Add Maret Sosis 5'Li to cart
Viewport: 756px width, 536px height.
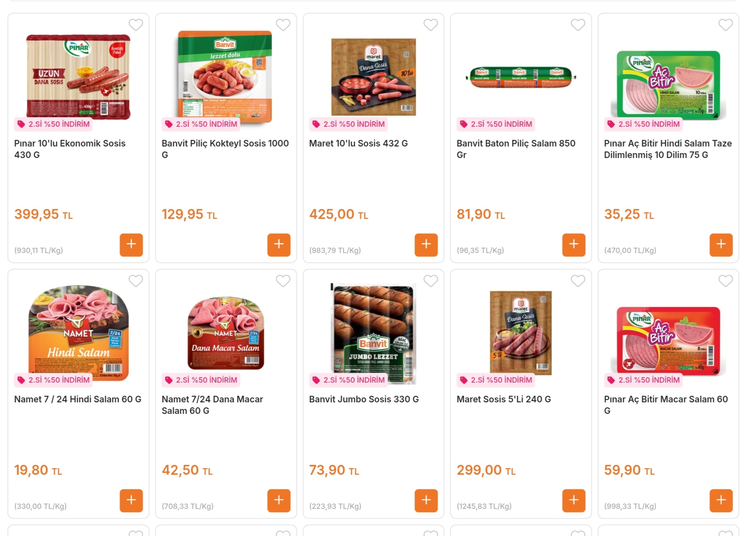[574, 500]
